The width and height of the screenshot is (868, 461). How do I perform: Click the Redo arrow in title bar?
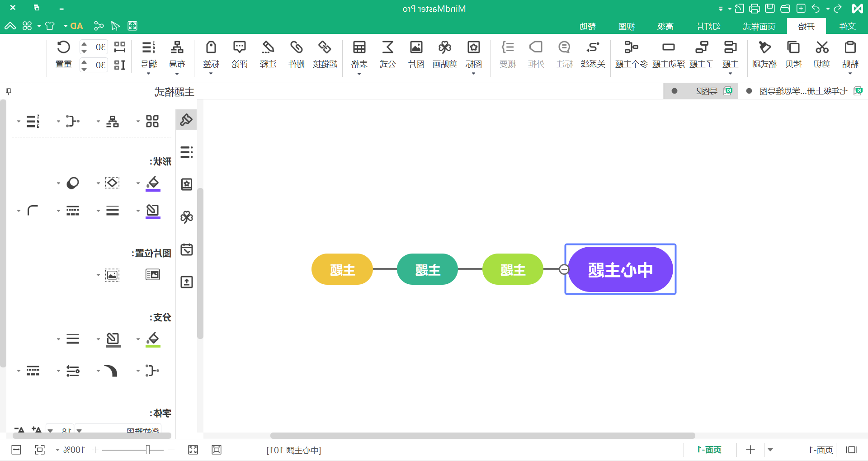point(837,8)
